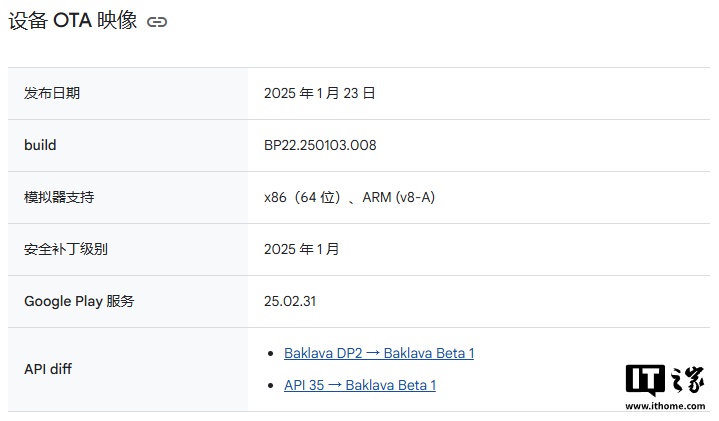Click the speech-bubble IT logo mark
This screenshot has width=719, height=421.
(645, 381)
